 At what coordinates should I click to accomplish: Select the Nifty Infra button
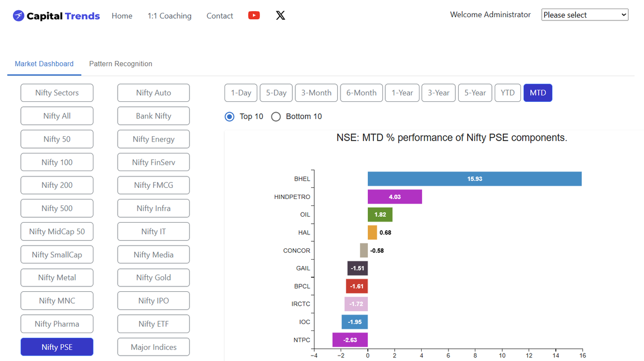(x=154, y=209)
